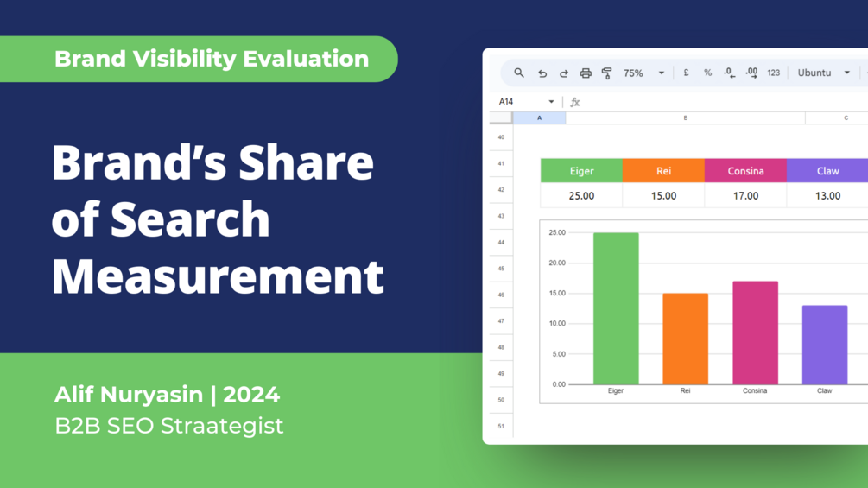The height and width of the screenshot is (488, 868).
Task: Format as percent
Action: (x=707, y=73)
